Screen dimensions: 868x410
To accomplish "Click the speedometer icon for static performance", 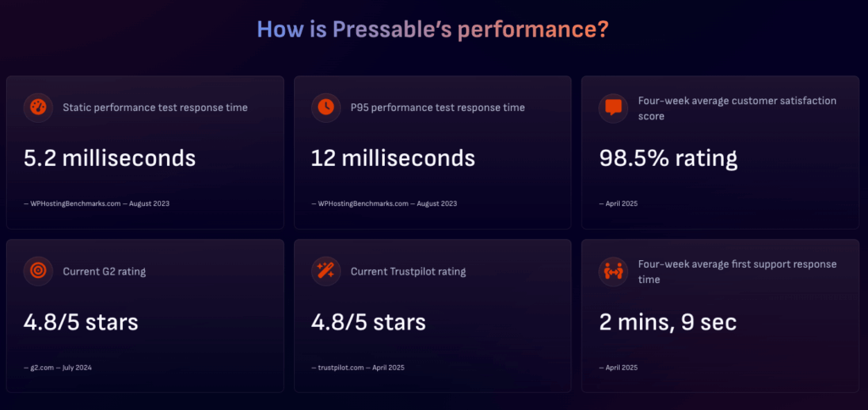I will 37,108.
